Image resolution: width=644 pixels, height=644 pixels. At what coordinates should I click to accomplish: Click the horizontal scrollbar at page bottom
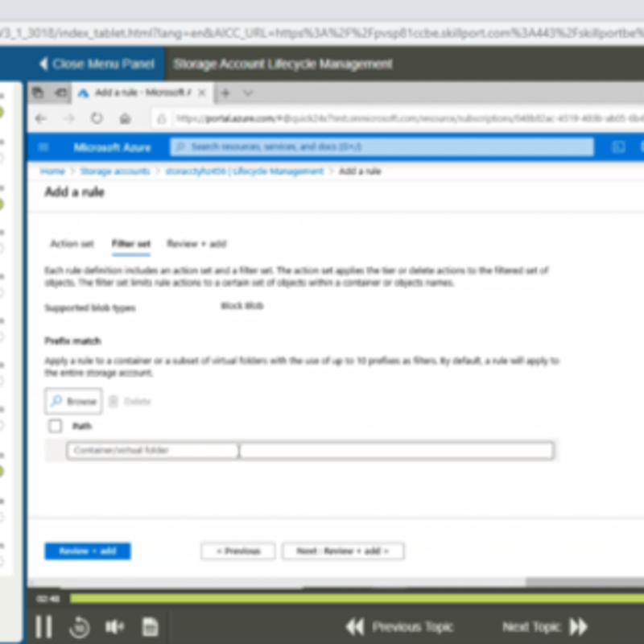585,582
